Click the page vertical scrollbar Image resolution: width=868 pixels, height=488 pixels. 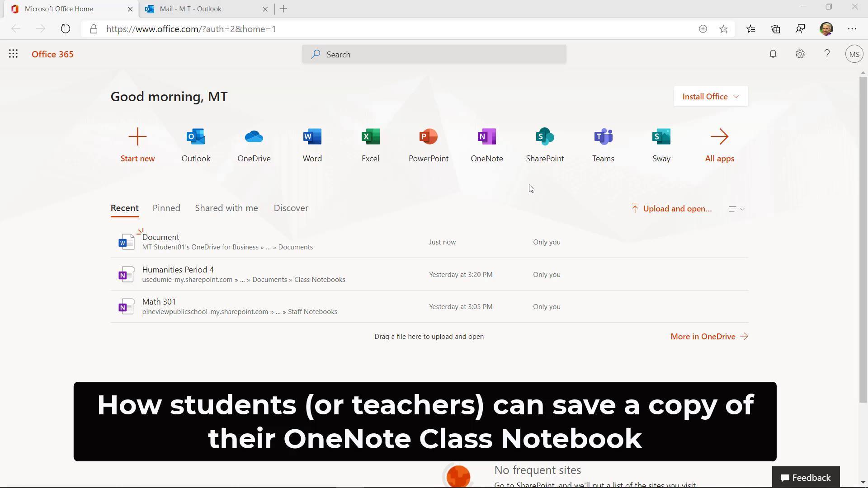[863, 239]
